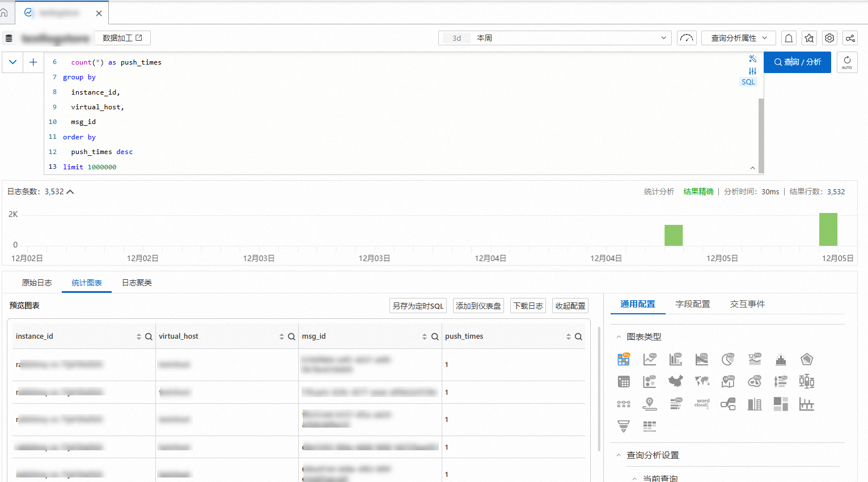Select the histogram chart type
868x482 pixels.
pyautogui.click(x=781, y=359)
